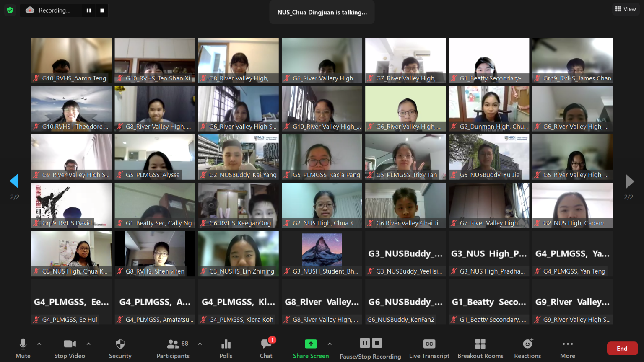
Task: Stop the camera video
Action: pyautogui.click(x=70, y=348)
